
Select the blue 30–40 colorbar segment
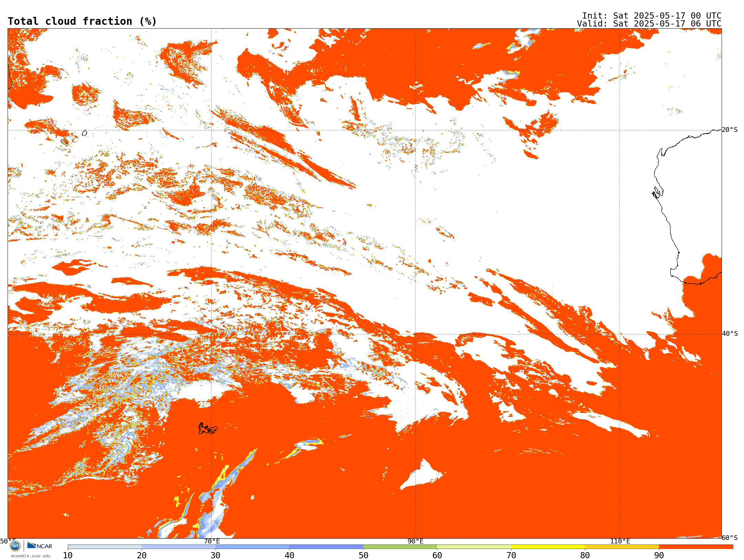point(252,547)
